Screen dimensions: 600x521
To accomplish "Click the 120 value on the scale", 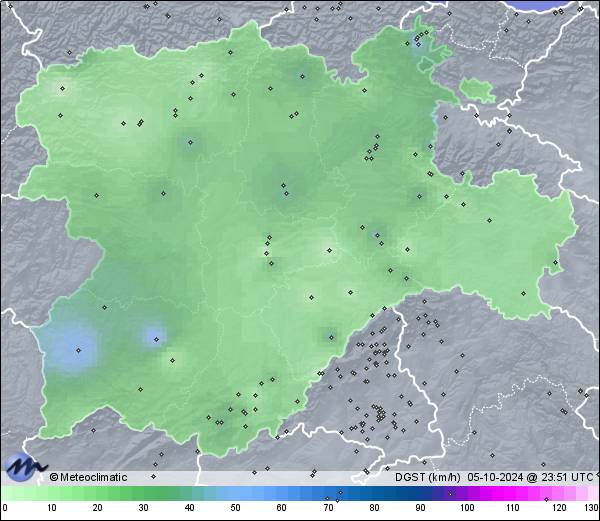I will [559, 508].
